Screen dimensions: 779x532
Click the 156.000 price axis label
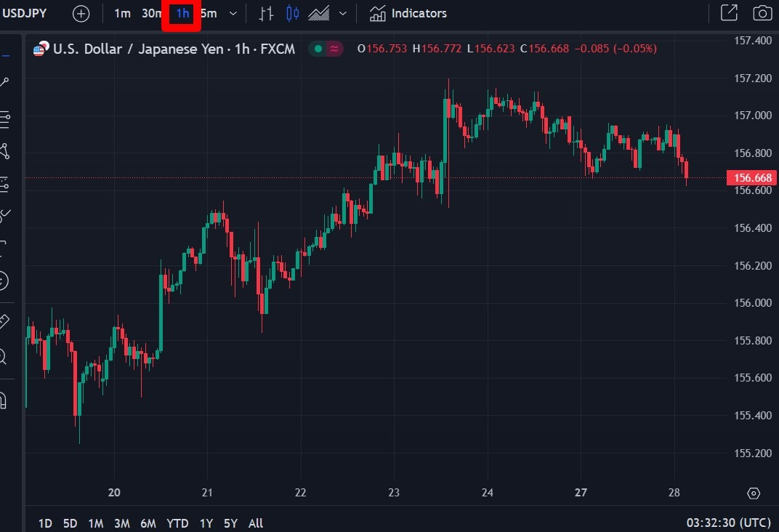coord(753,302)
